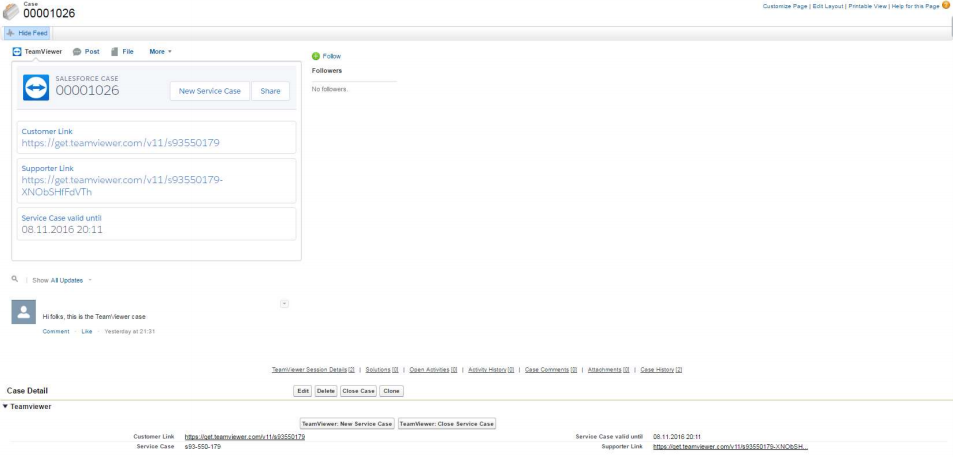
Task: Click the TeamViewer logo in the case card
Action: (x=36, y=88)
